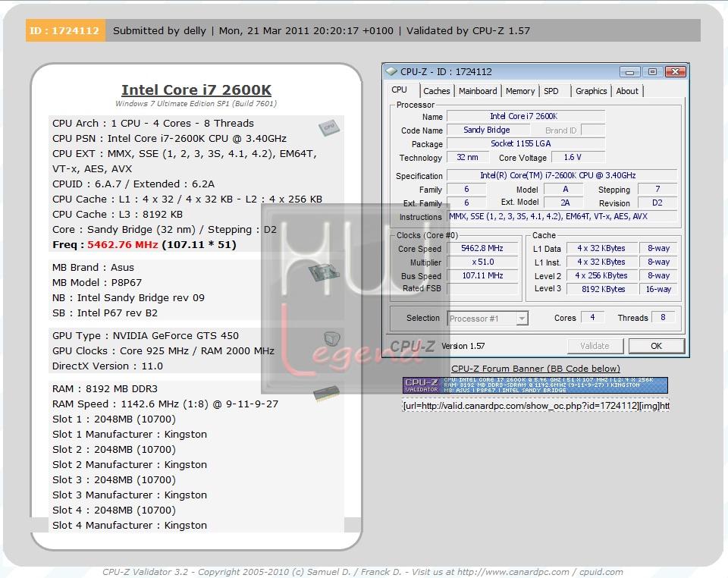Click the BB code URL text field
Screen dimensions: 728x578
[536, 406]
